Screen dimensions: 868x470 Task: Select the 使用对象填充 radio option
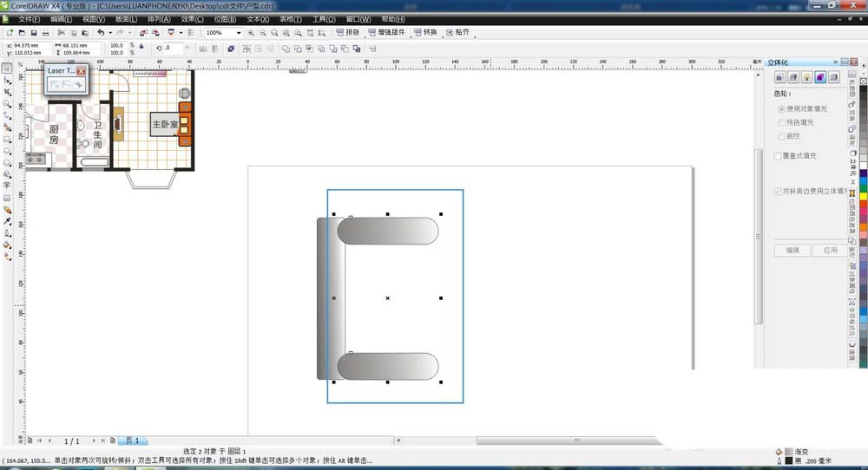[x=781, y=109]
